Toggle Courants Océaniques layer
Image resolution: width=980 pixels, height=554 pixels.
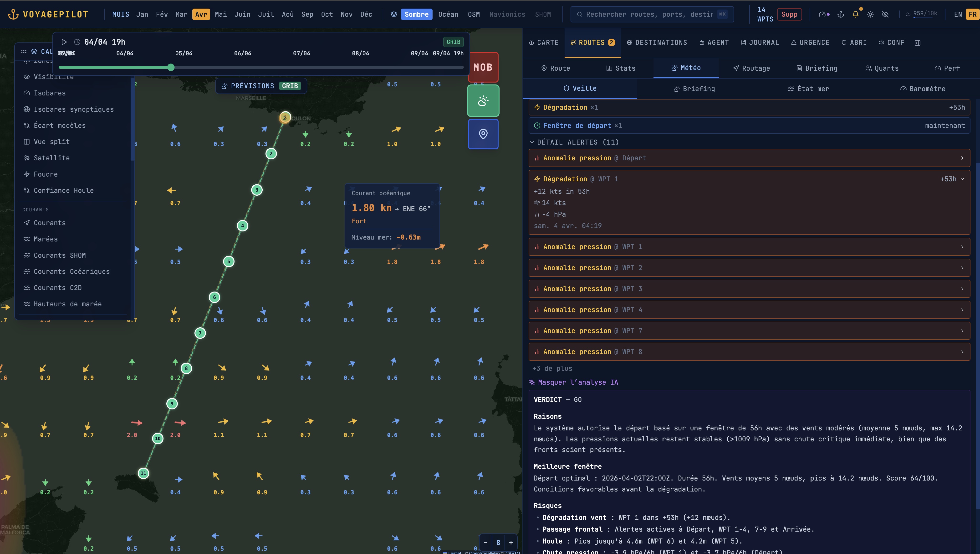pos(71,272)
